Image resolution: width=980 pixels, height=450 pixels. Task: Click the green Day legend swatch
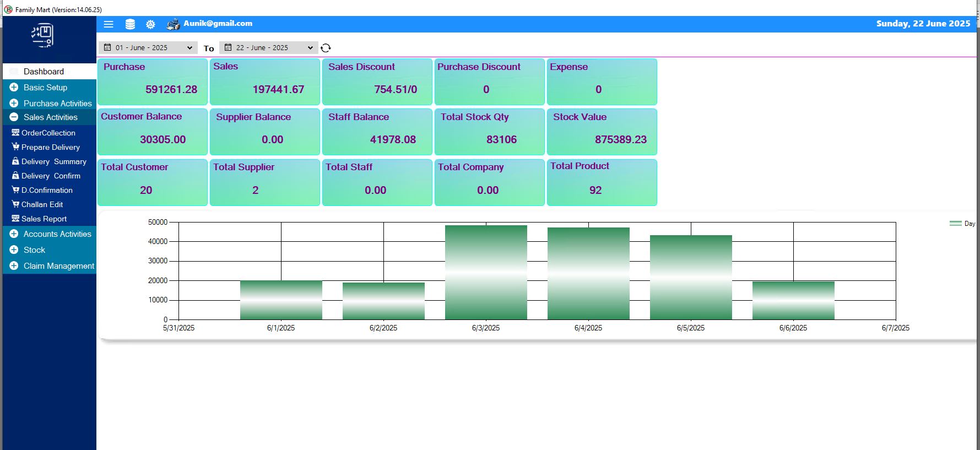pos(955,224)
